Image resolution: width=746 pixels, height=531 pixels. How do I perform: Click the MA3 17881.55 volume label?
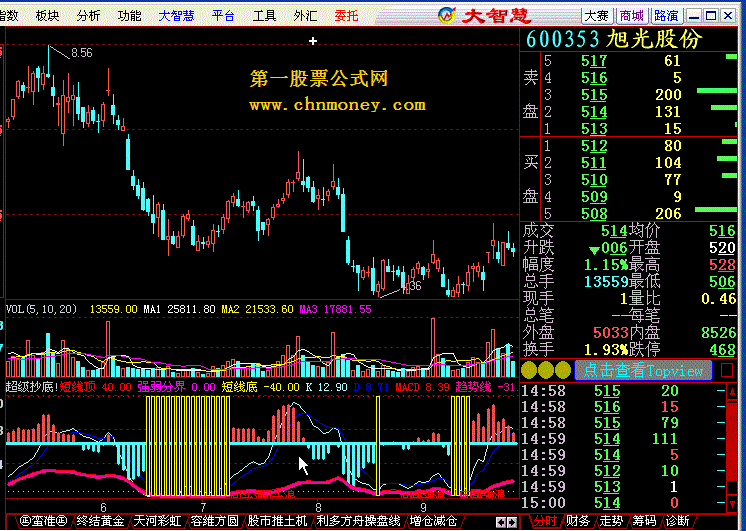[x=335, y=309]
